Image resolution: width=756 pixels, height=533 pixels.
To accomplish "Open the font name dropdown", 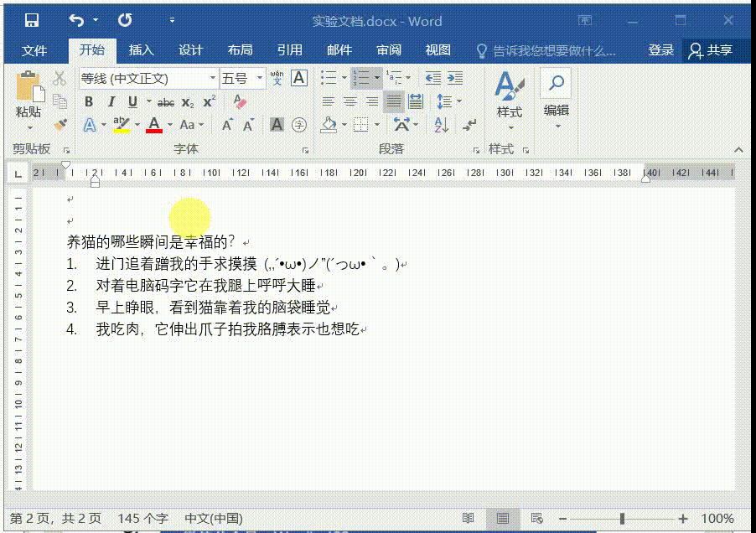I will point(212,79).
